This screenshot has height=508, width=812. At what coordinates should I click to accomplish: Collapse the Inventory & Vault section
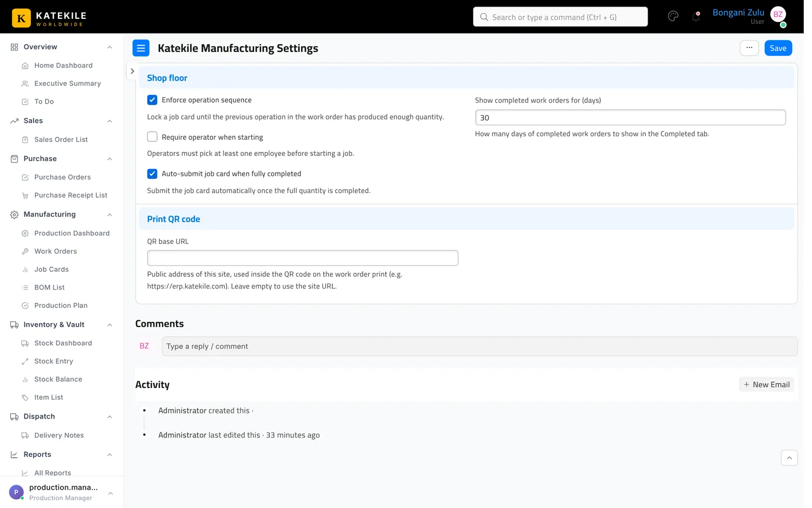(110, 325)
